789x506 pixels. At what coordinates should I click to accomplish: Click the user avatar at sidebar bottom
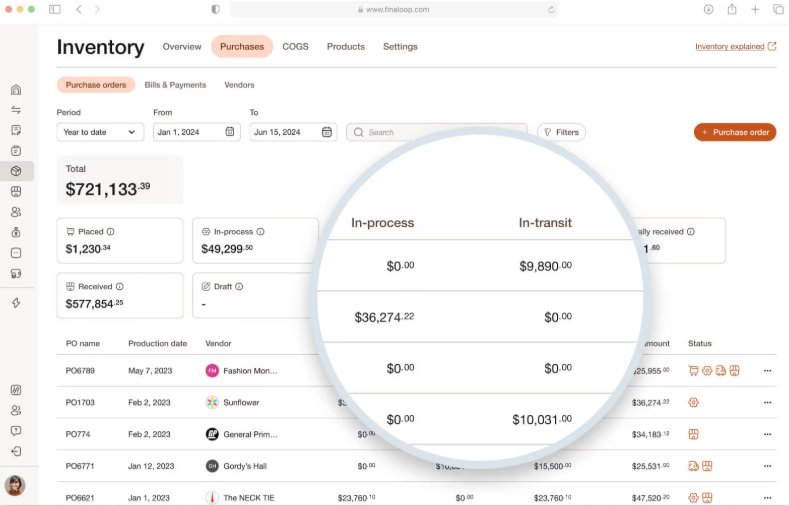click(15, 485)
